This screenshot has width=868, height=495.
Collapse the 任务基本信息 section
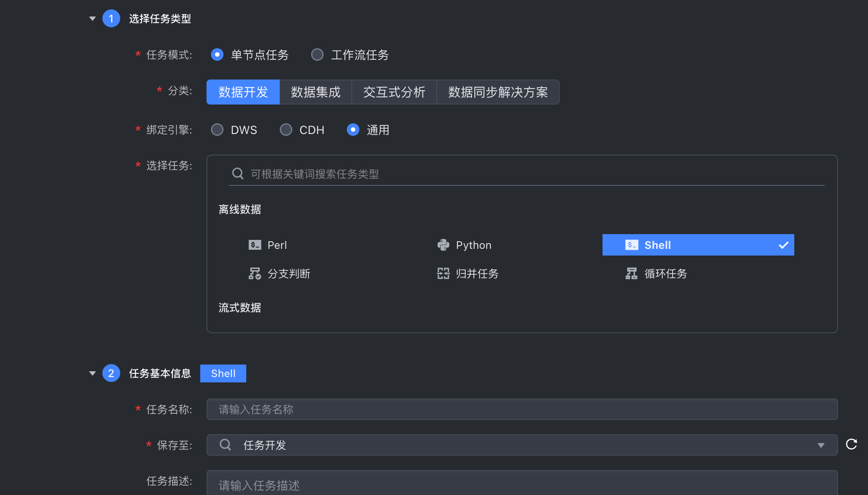93,373
